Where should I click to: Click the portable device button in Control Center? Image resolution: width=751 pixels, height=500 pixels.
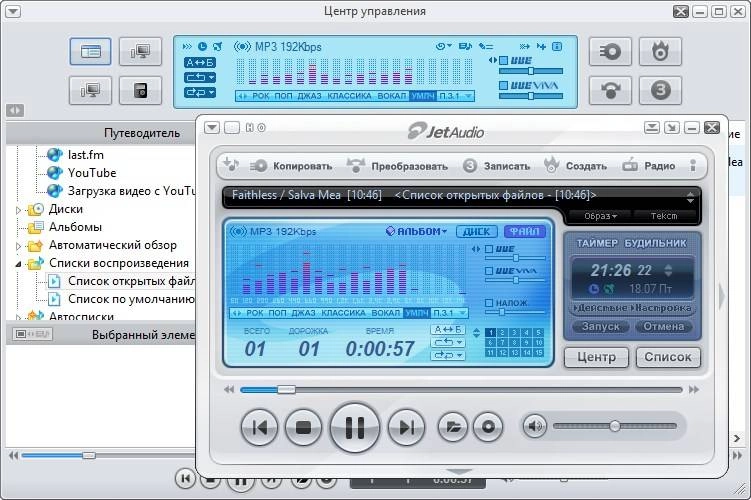pos(140,90)
